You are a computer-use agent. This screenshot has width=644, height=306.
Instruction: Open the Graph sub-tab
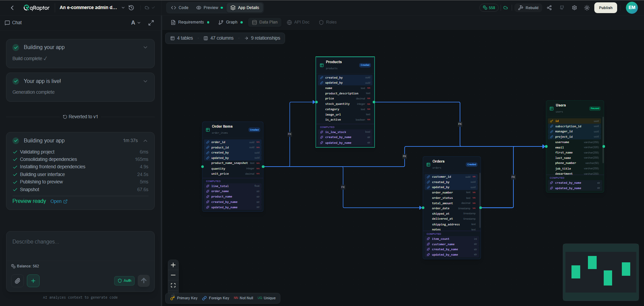point(231,22)
